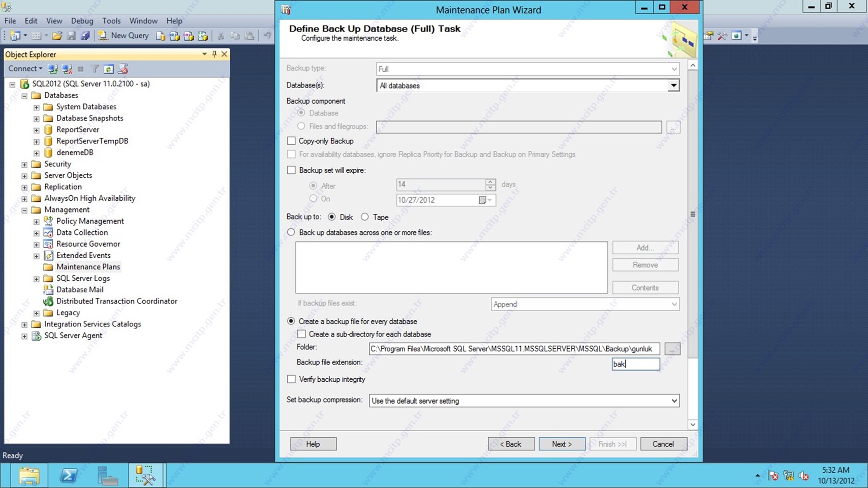868x488 pixels.
Task: Click the Disconnect icon in Object Explorer
Action: coord(67,69)
